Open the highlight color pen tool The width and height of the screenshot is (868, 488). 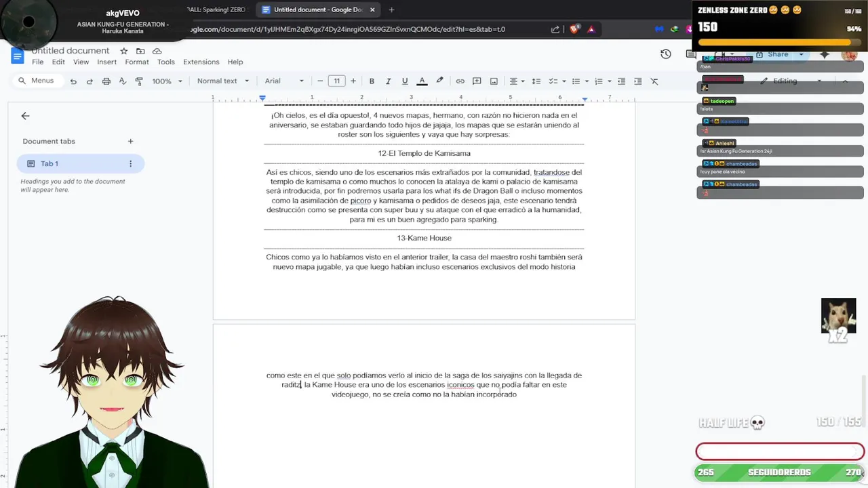point(439,81)
